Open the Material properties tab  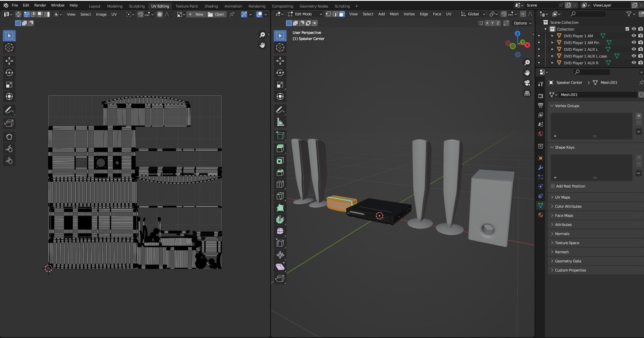(x=540, y=215)
